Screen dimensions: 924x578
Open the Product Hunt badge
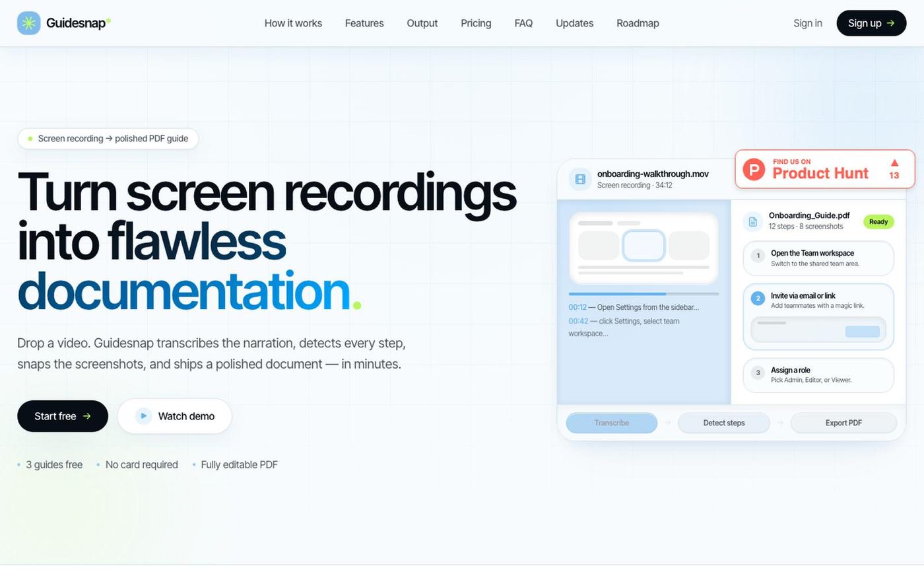click(x=825, y=169)
